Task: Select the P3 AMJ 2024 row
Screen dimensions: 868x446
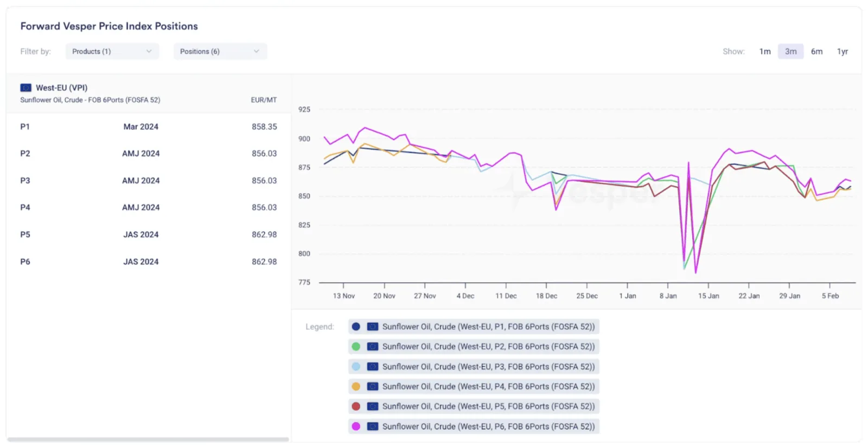Action: (x=149, y=181)
